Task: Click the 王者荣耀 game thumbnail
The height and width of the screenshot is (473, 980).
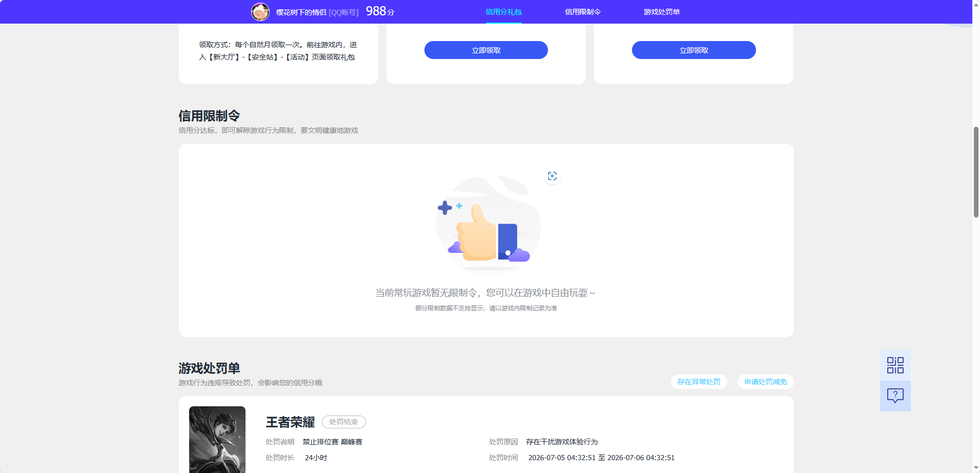Action: point(217,440)
